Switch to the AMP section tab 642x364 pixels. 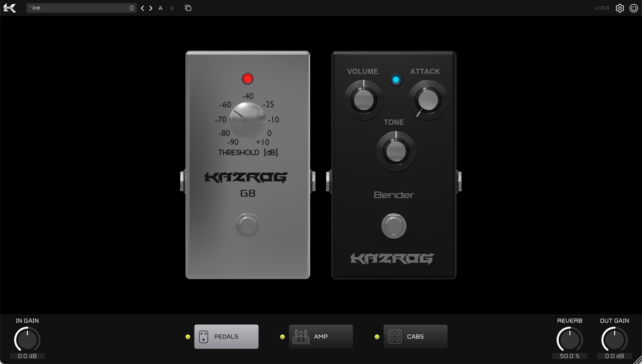[x=321, y=337]
